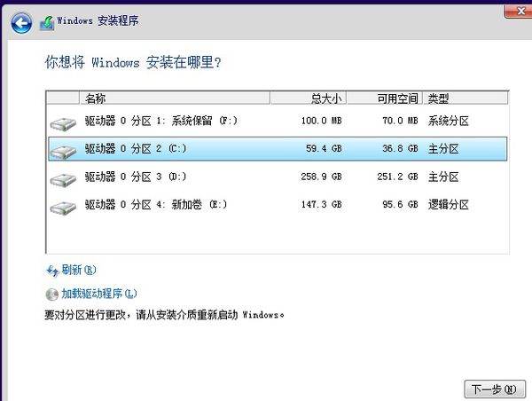Viewport: 532px width, 401px height.
Task: Click the 36.8 GB free space value
Action: click(x=400, y=149)
